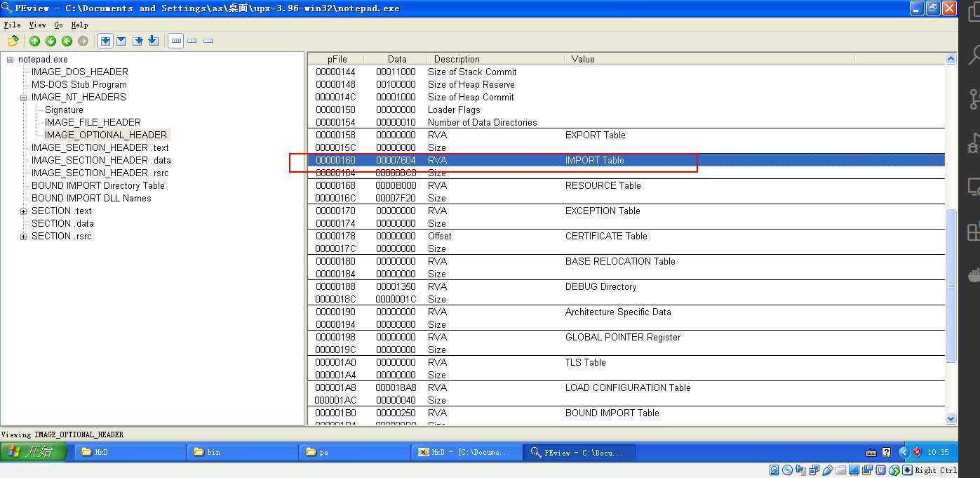Screen dimensions: 980x478
Task: Click the red security shield tray icon
Action: tap(917, 453)
